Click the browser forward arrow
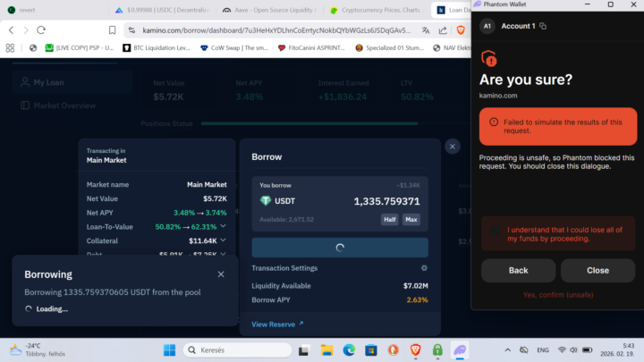644x362 pixels. [26, 30]
